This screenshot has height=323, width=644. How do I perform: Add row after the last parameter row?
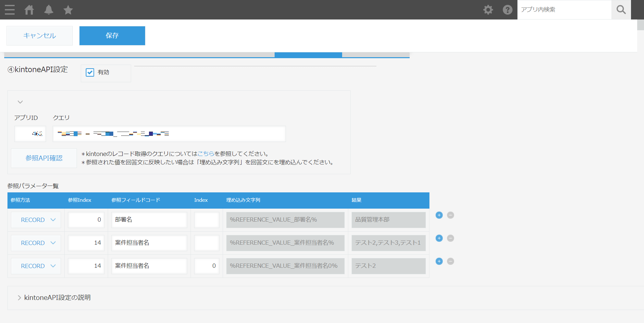[439, 261]
